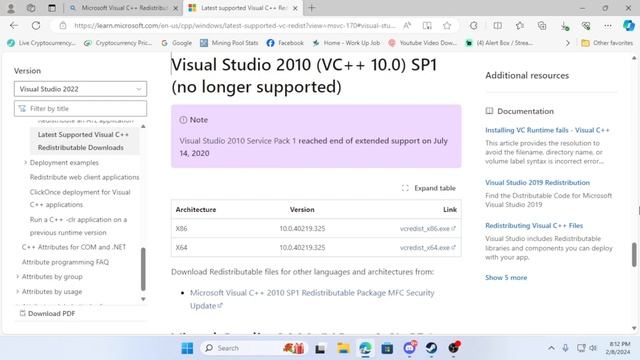Close the Latest supported Visual C++ tab
Screen dimensions: 640x360
pyautogui.click(x=295, y=8)
